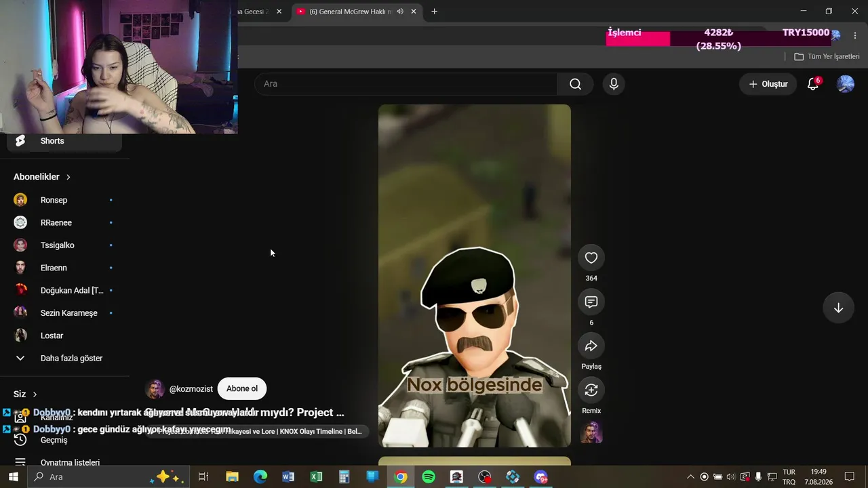Close the first browser tab ending in 'Gecesi'
The height and width of the screenshot is (488, 868).
(279, 12)
